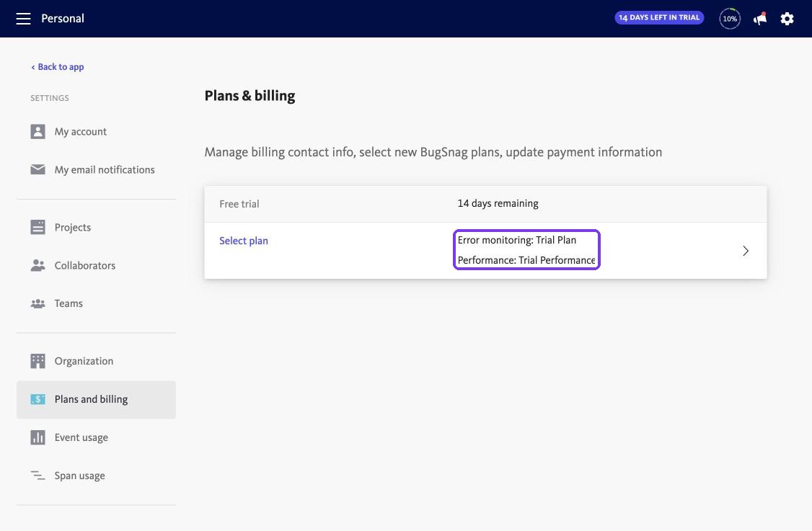Image resolution: width=812 pixels, height=531 pixels.
Task: Click the Select plan link
Action: pyautogui.click(x=244, y=241)
